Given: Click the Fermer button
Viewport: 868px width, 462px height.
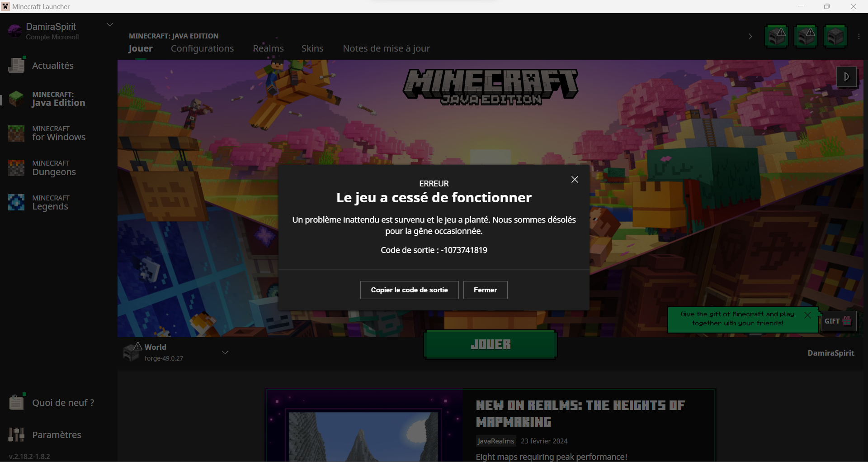Looking at the screenshot, I should click(x=486, y=290).
